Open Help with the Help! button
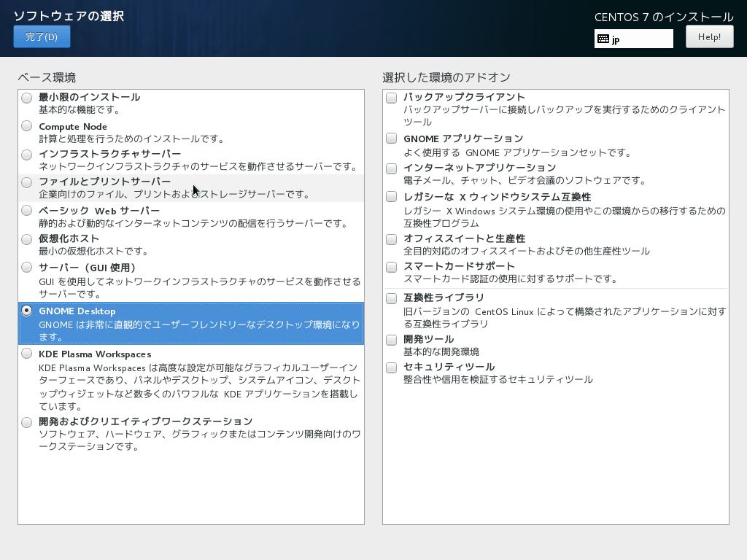 (x=708, y=36)
